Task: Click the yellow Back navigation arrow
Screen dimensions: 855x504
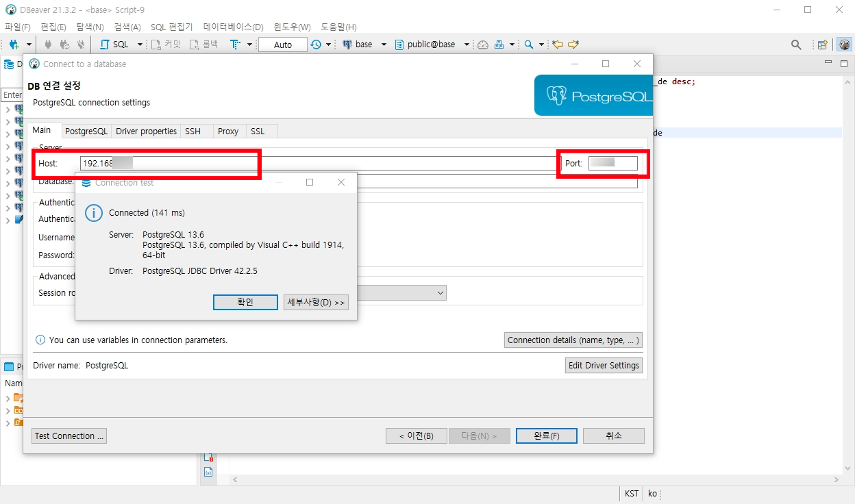Action: [x=558, y=45]
